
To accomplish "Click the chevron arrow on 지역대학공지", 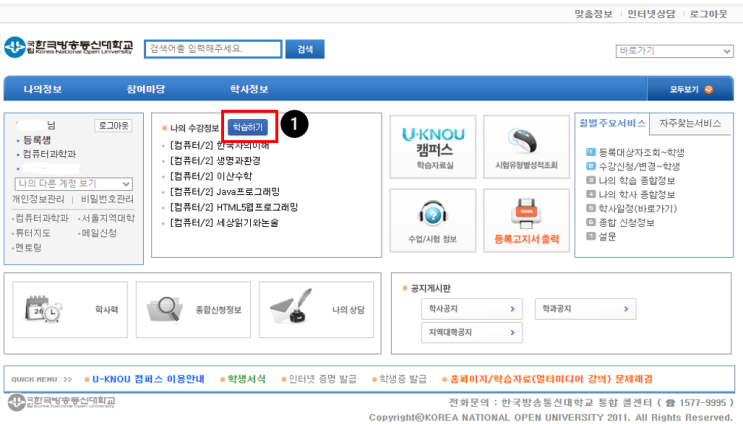I will [512, 333].
